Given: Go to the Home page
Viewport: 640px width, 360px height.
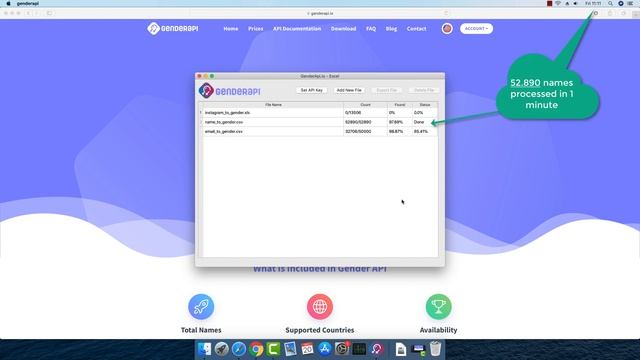Looking at the screenshot, I should tap(231, 29).
